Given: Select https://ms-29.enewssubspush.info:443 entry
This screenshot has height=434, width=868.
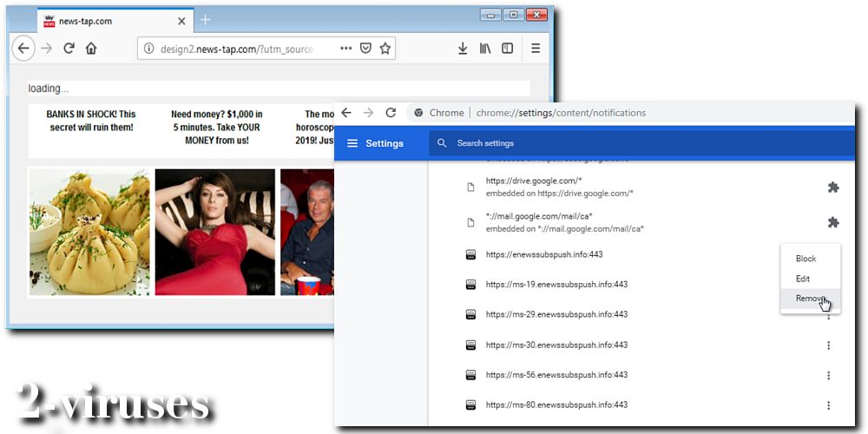Looking at the screenshot, I should tap(556, 314).
